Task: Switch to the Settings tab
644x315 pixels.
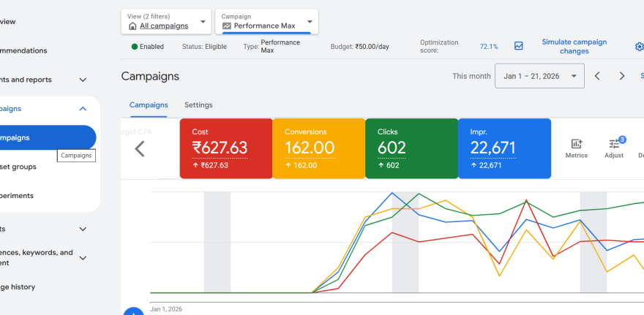Action: 198,105
